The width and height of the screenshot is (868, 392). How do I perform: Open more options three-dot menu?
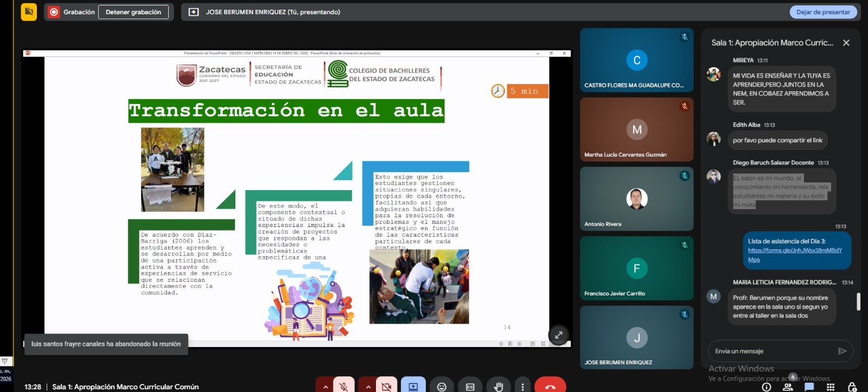[x=522, y=386]
